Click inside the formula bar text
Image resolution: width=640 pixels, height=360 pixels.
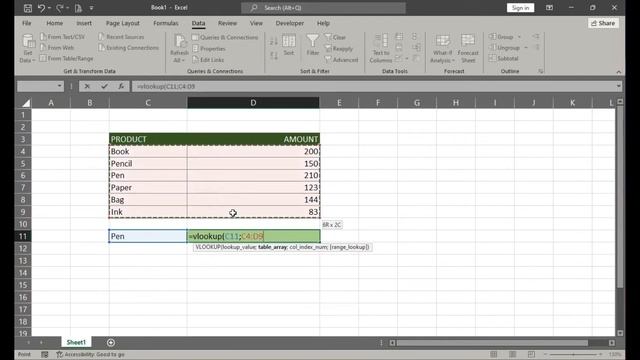click(373, 86)
